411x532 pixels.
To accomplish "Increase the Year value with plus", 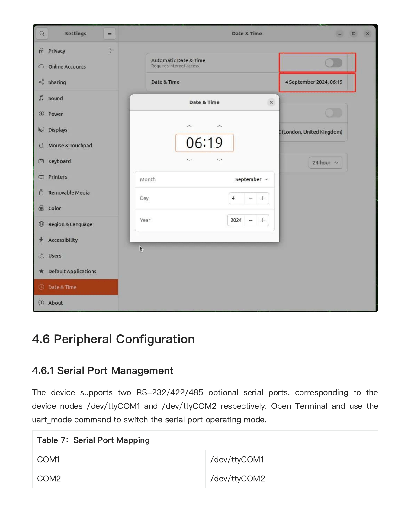I will pyautogui.click(x=263, y=220).
